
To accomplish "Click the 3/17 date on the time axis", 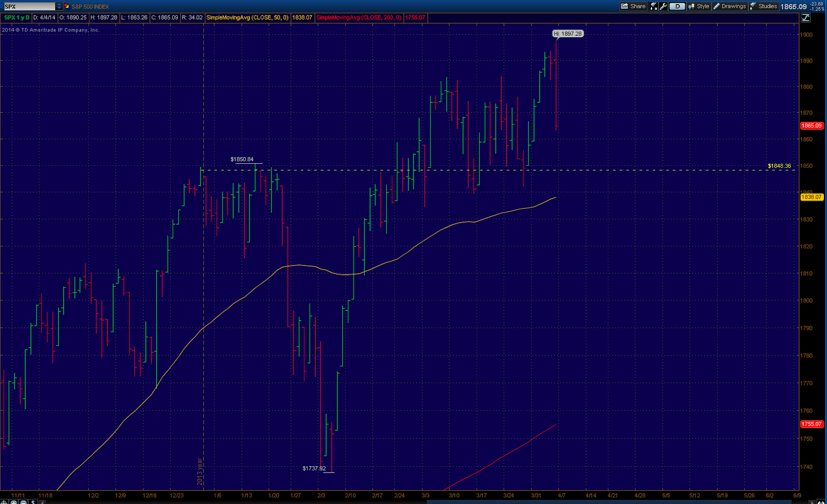I will click(481, 495).
